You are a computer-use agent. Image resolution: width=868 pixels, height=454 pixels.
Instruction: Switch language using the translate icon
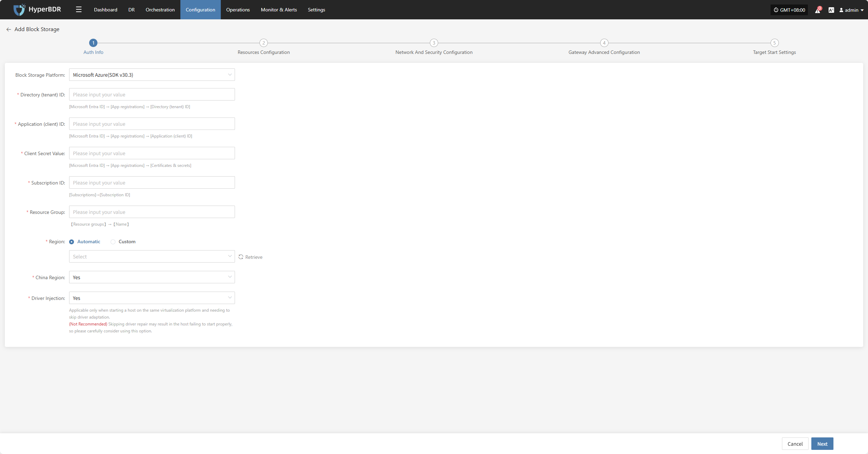pos(831,10)
